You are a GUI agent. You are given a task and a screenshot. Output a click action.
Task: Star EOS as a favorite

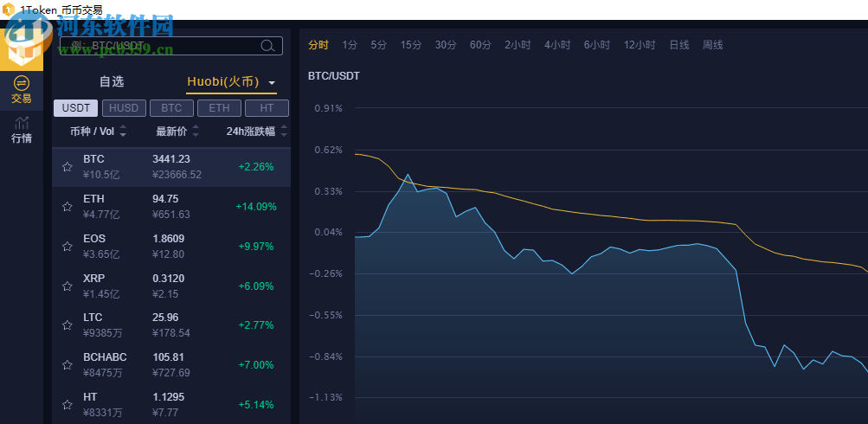point(67,247)
